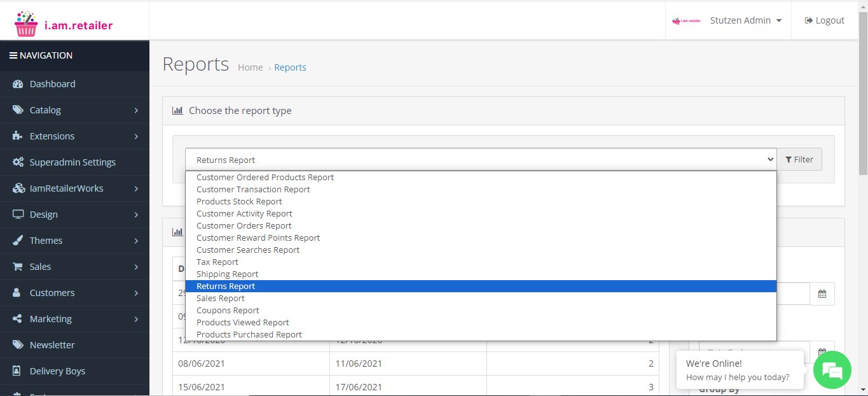Viewport: 868px width, 396px height.
Task: Open the live chat bubble icon
Action: [832, 370]
